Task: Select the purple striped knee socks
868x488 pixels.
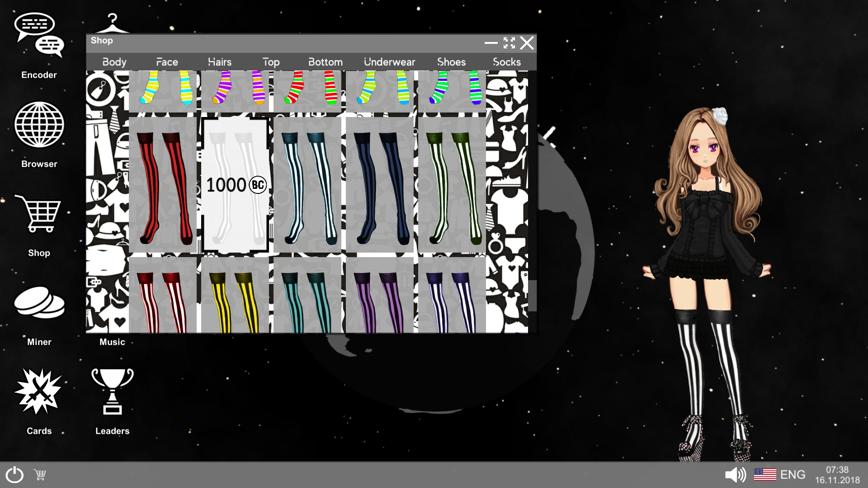Action: (379, 298)
